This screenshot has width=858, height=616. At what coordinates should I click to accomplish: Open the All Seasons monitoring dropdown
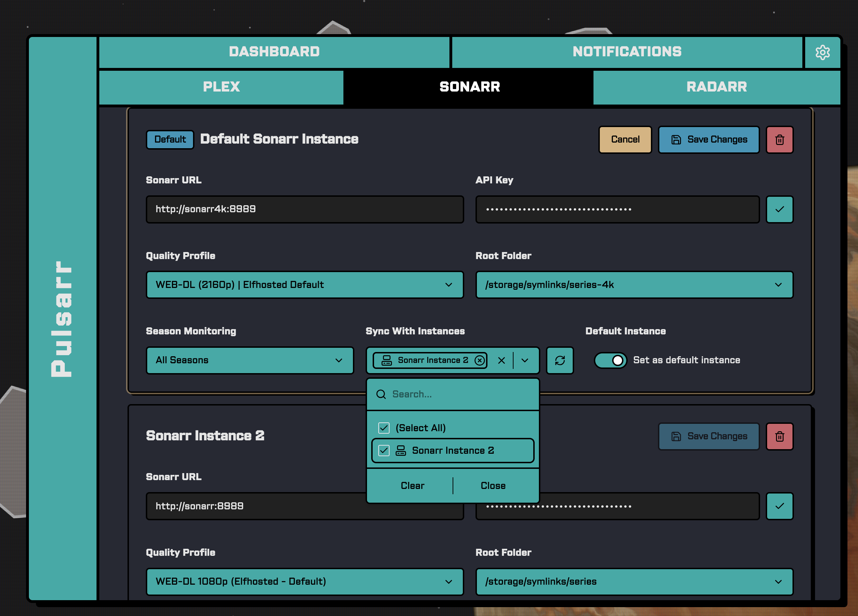[250, 360]
